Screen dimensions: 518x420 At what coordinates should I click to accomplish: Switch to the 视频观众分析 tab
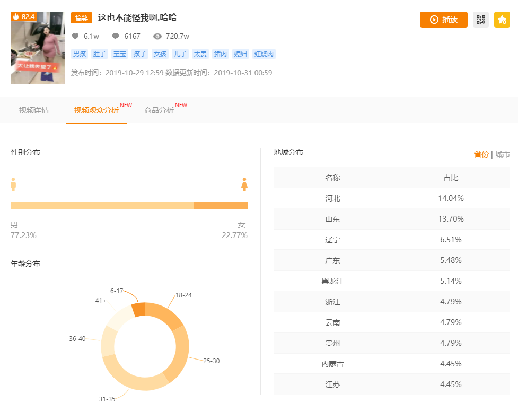(x=96, y=110)
